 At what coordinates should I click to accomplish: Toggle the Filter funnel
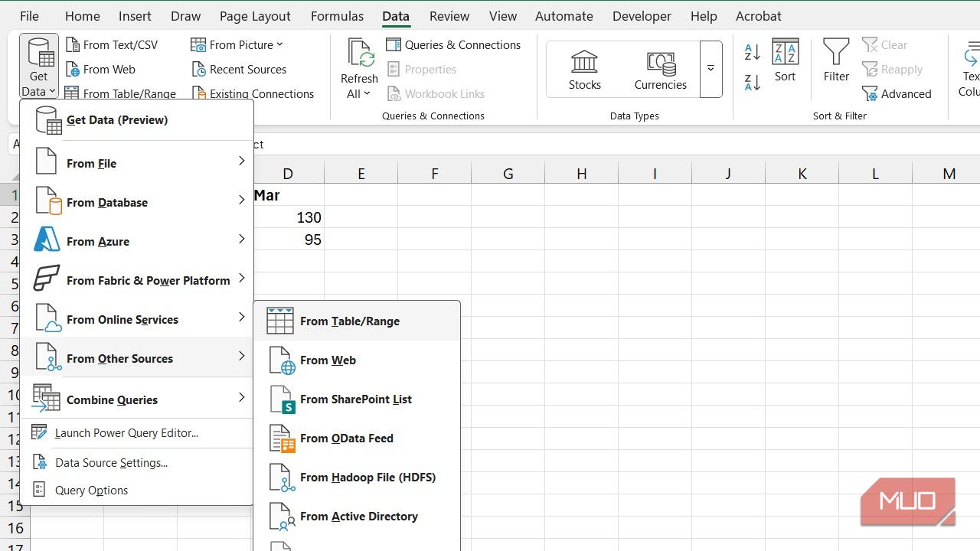tap(836, 60)
